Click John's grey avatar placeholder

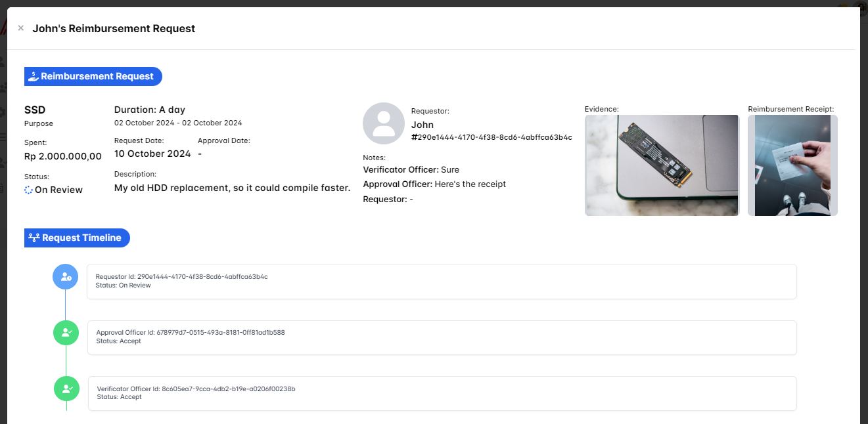[383, 123]
